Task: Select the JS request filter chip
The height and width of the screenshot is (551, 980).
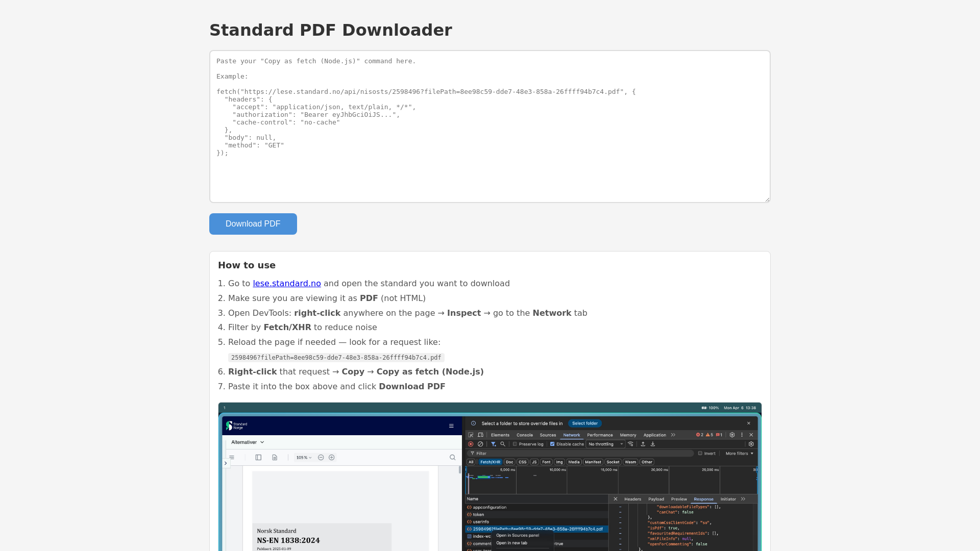Action: 534,462
